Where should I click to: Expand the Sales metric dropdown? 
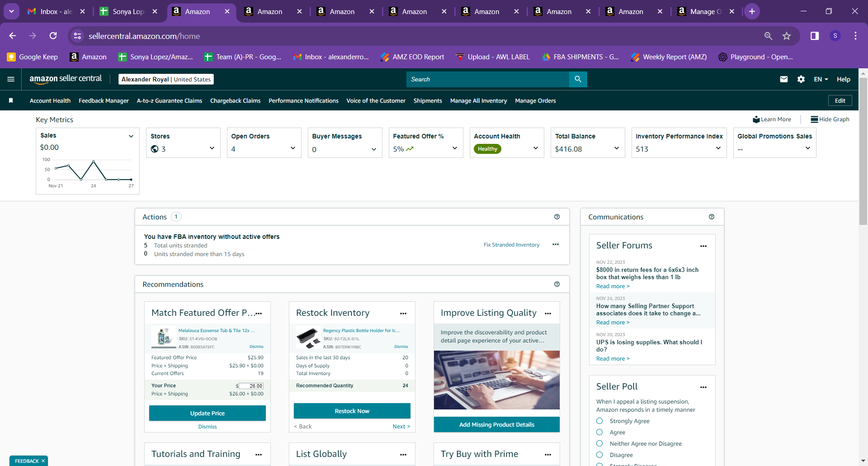[131, 136]
